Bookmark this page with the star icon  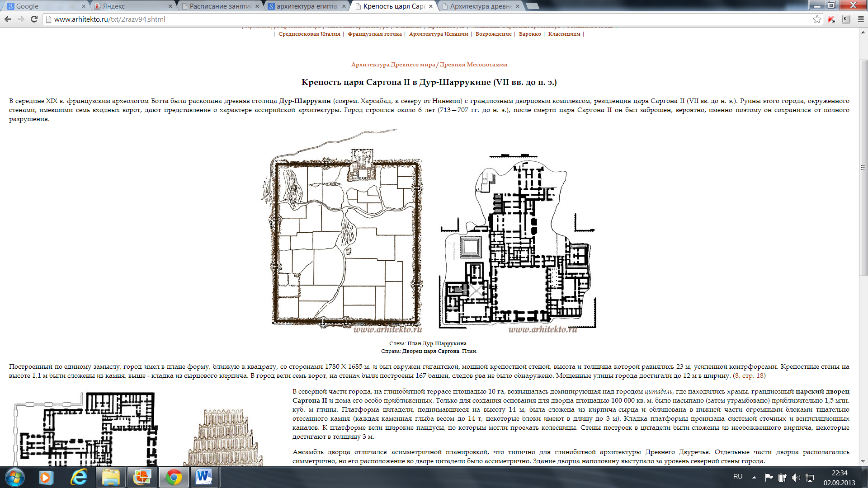pos(817,19)
